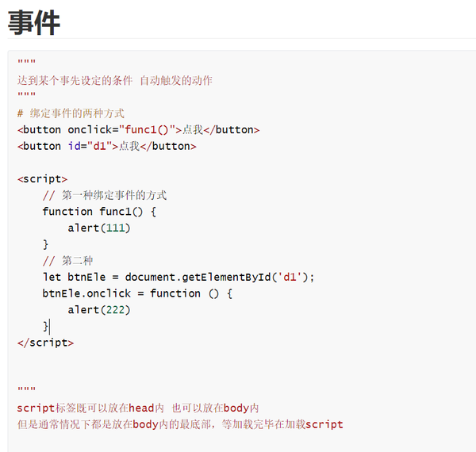Viewport: 476px width, 452px height.
Task: Click the comment 第一种绑定事件的方式
Action: tap(105, 195)
